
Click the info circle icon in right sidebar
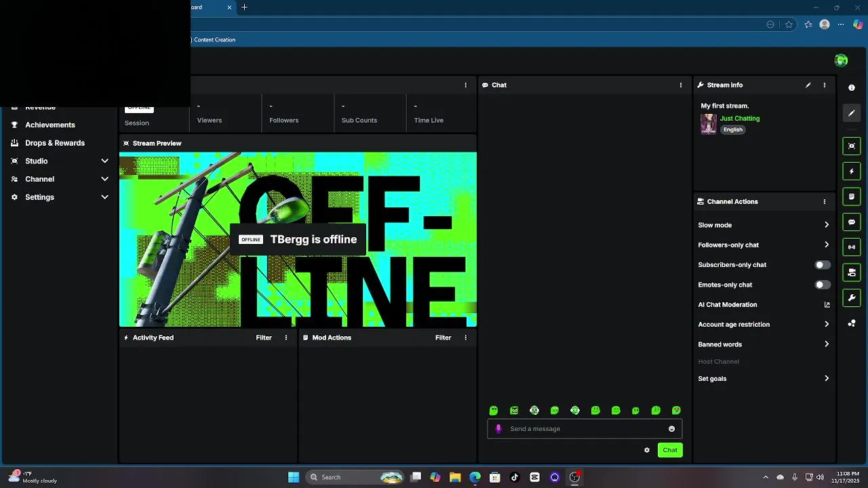[852, 88]
